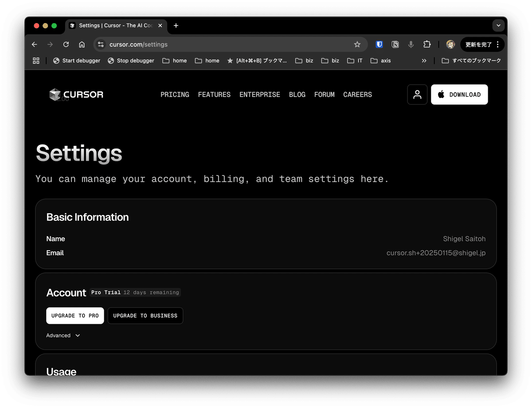Click the address bar URL field
This screenshot has height=408, width=532.
[x=231, y=44]
